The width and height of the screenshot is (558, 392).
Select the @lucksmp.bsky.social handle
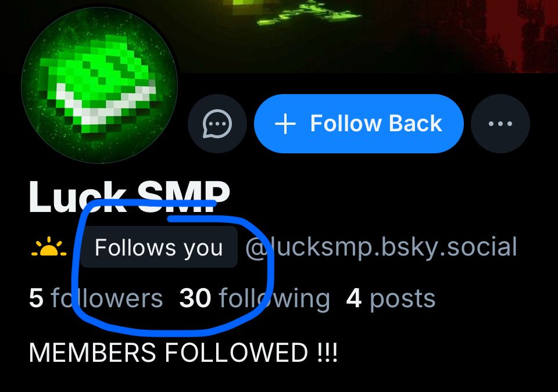[381, 247]
